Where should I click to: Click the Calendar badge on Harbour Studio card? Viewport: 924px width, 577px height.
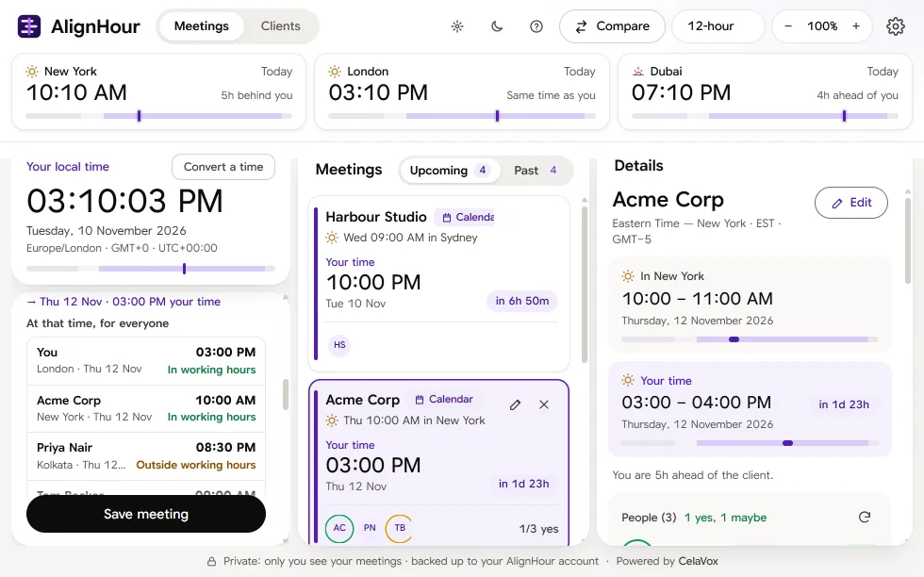[464, 218]
